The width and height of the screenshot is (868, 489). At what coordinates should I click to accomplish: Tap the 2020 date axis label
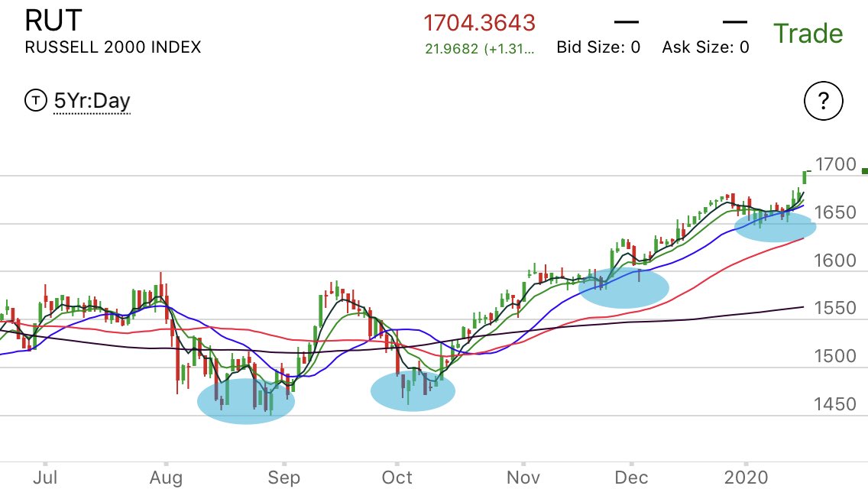pos(747,477)
